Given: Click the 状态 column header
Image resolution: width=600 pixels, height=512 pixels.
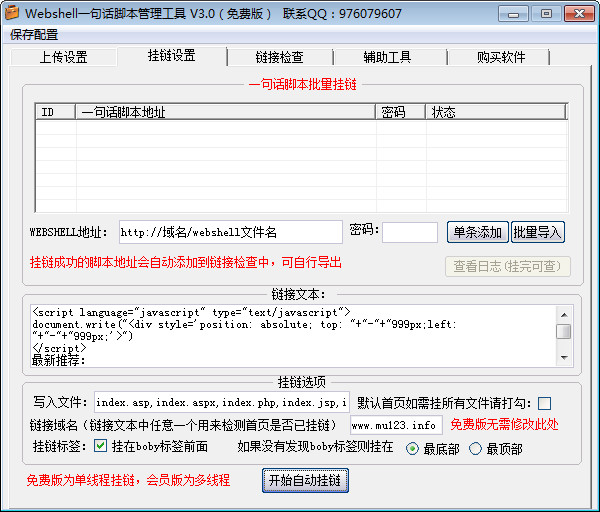Looking at the screenshot, I should click(x=496, y=112).
